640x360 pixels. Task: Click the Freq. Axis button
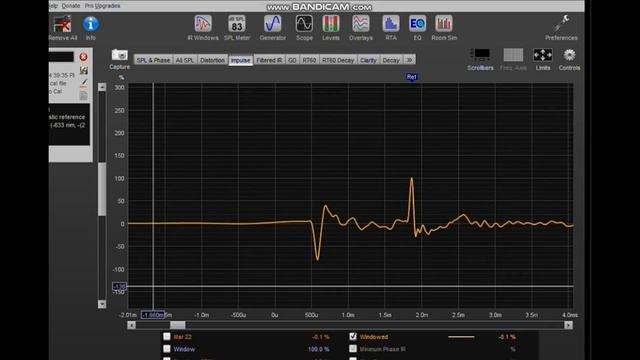pos(513,58)
